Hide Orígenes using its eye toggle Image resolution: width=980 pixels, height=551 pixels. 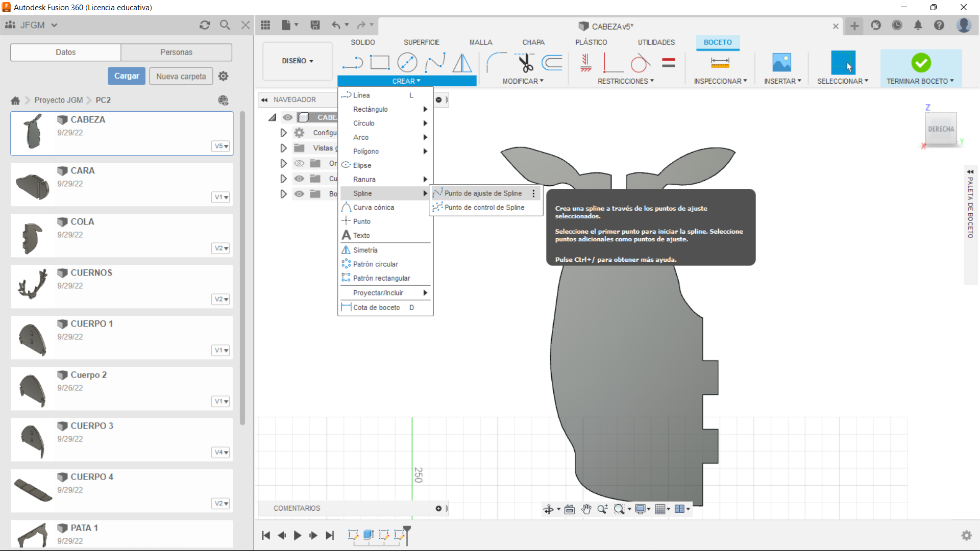click(x=300, y=163)
